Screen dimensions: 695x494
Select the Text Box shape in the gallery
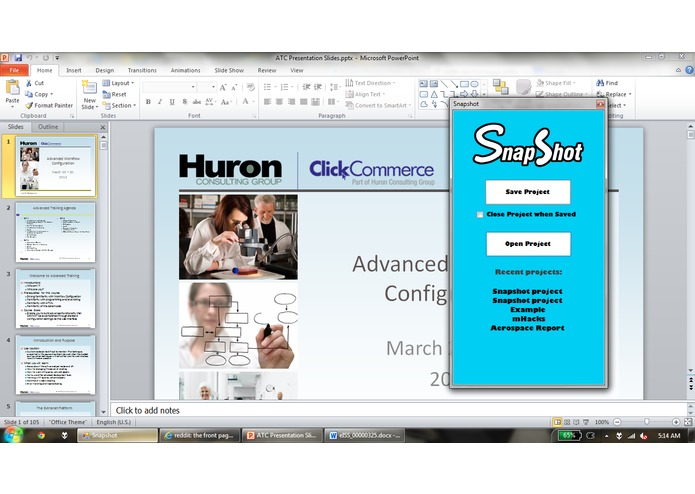(424, 84)
